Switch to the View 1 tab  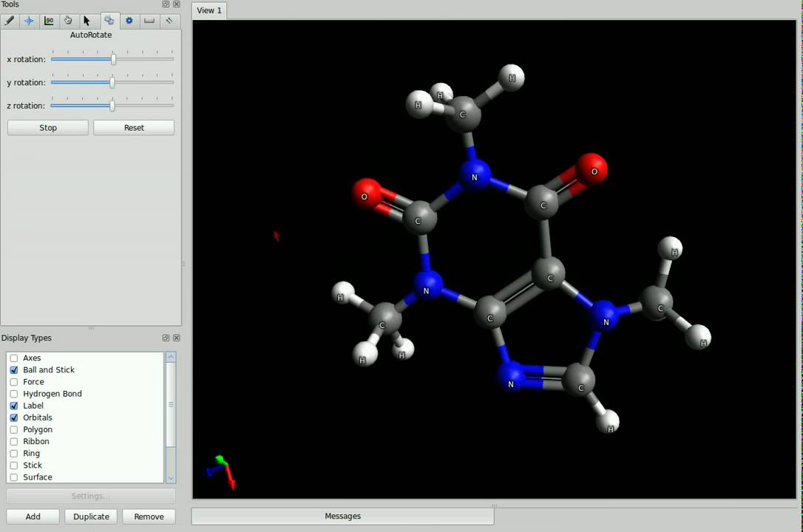point(209,10)
